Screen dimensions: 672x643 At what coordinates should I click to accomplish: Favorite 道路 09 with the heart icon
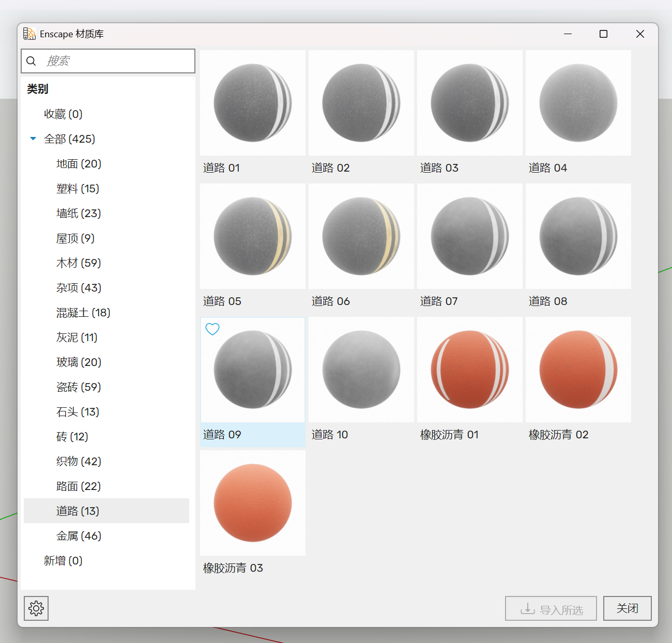click(212, 329)
